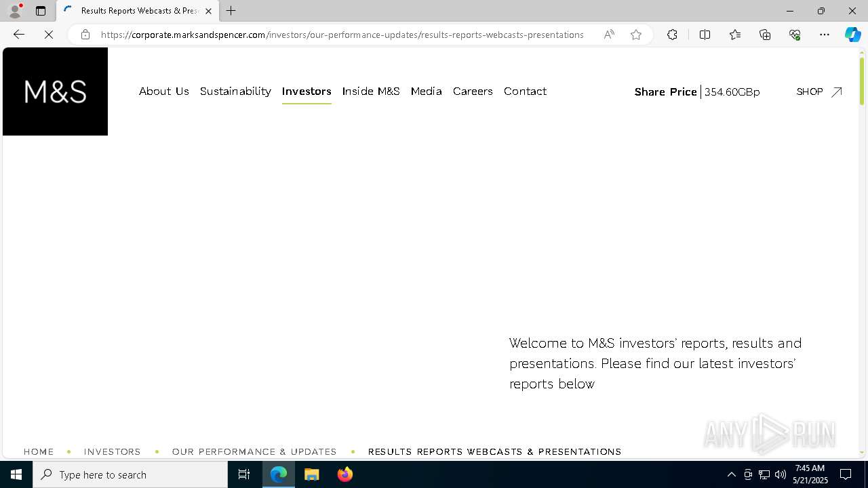
Task: Click the address bar URL
Action: (342, 35)
